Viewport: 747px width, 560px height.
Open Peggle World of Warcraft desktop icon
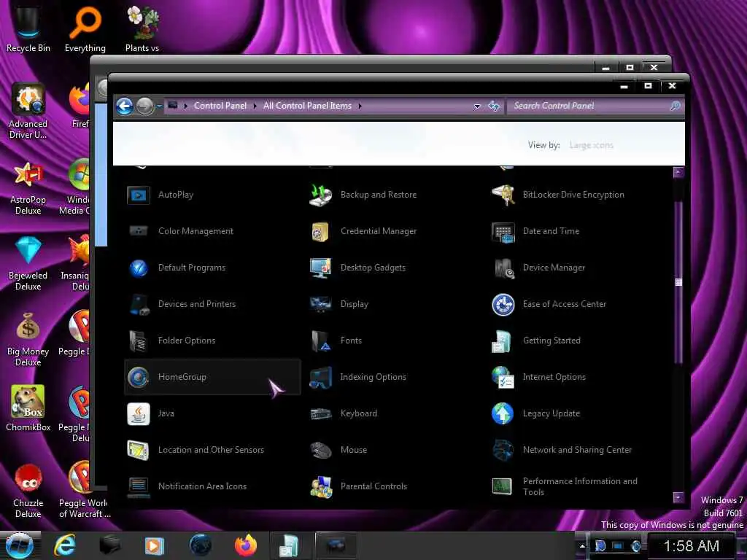pyautogui.click(x=85, y=491)
